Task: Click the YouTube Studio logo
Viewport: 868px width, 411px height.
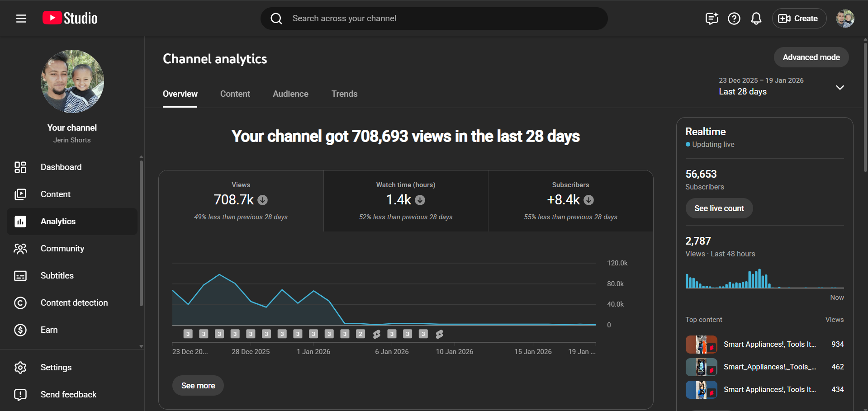Action: coord(70,18)
